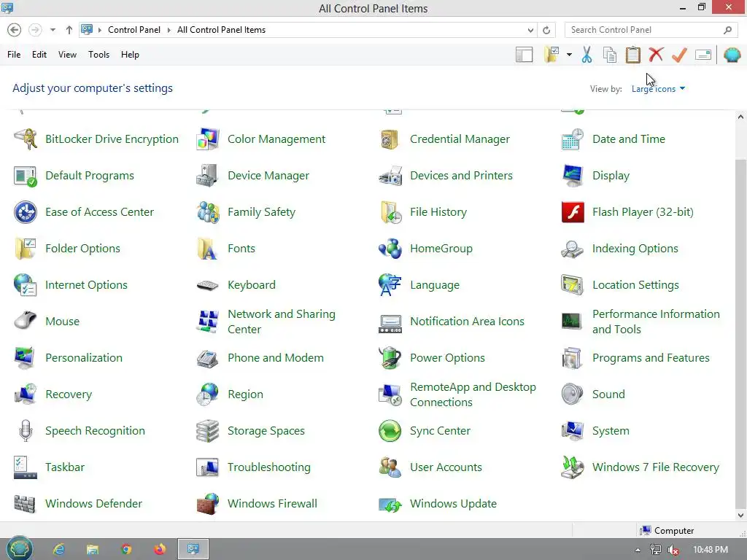The height and width of the screenshot is (560, 747).
Task: Click the Internet Options globe icon
Action: [26, 285]
